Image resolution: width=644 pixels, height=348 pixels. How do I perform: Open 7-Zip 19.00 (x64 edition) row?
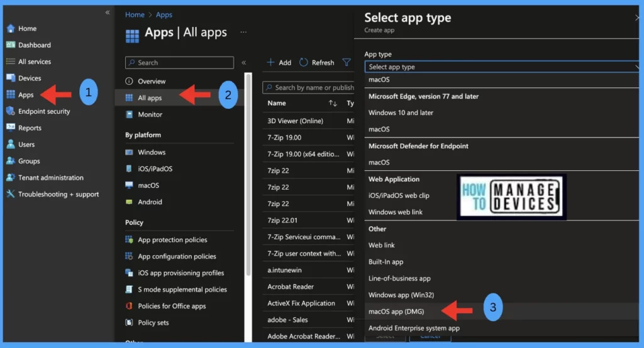[304, 154]
